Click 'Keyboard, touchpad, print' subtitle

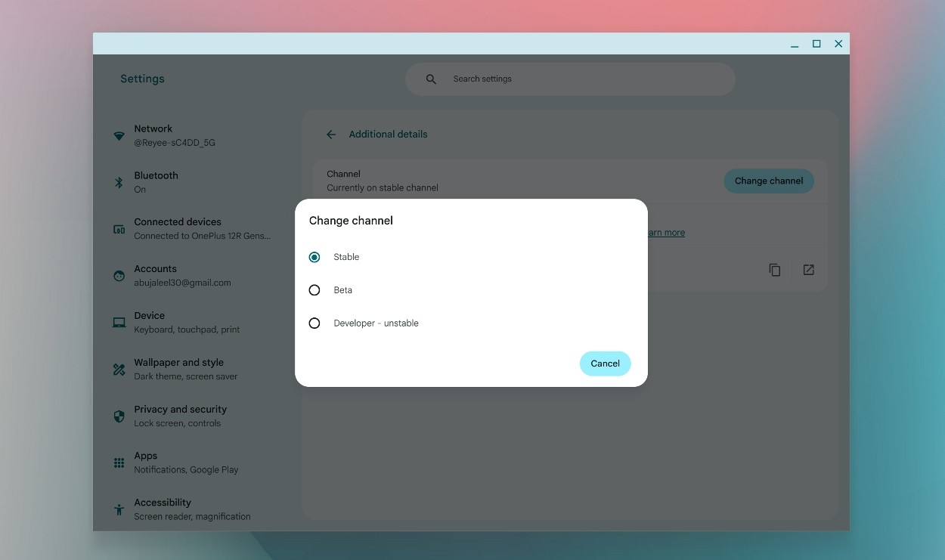pos(187,330)
